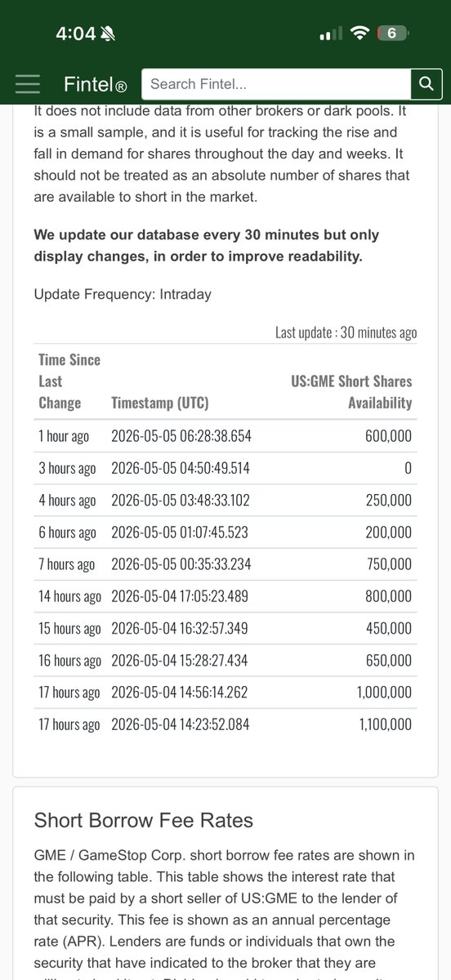Select the 0 shares availability value

coord(408,468)
